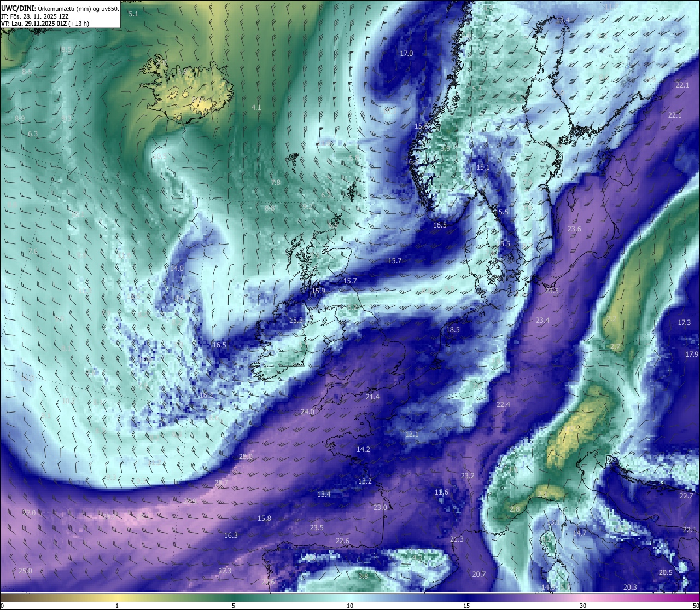Click the 17.0 value label off Norway
Image resolution: width=700 pixels, height=610 pixels.
point(406,54)
